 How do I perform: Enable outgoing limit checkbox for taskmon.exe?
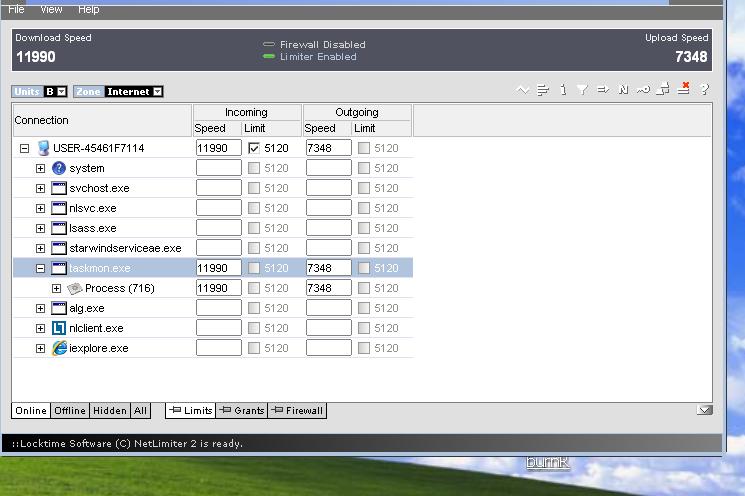[x=364, y=268]
